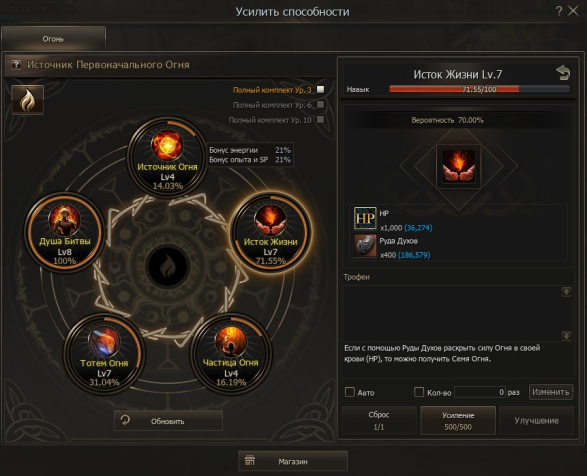Click the Руда Духов ore icon
This screenshot has height=476, width=587.
(365, 245)
